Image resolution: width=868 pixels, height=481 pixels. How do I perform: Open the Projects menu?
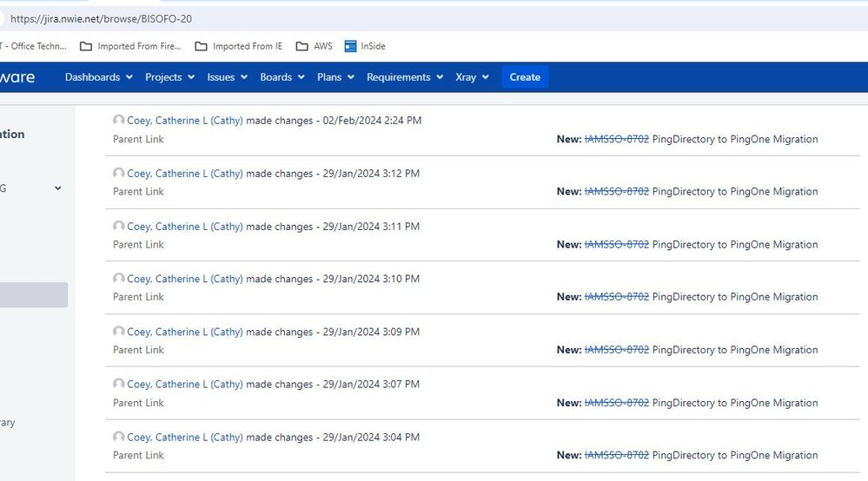point(169,77)
